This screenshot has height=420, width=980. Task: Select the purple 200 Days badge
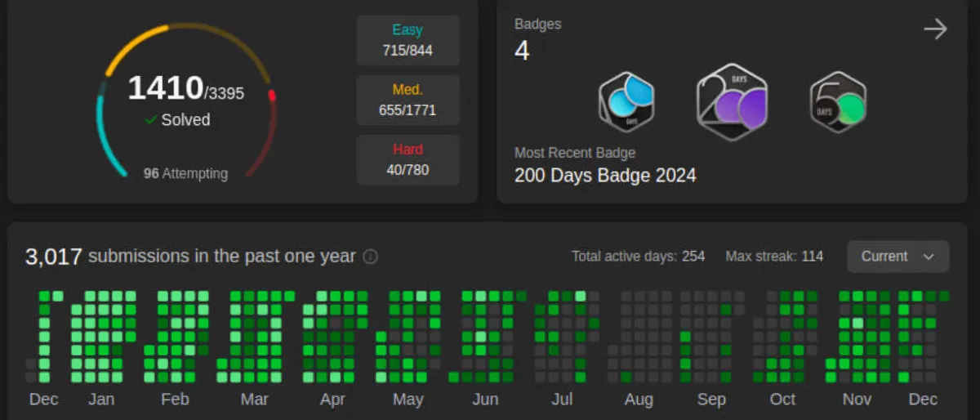[x=732, y=101]
